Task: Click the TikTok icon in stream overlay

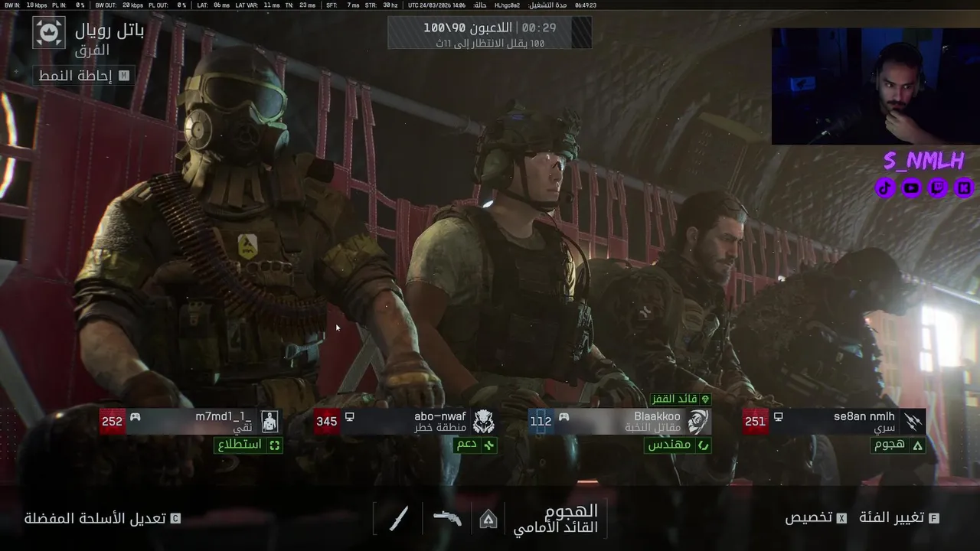Action: (885, 187)
